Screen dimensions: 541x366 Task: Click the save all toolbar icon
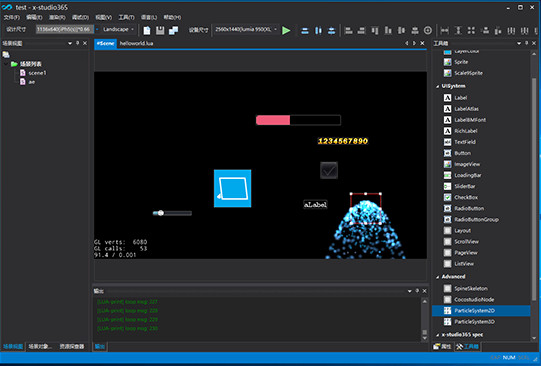click(174, 30)
